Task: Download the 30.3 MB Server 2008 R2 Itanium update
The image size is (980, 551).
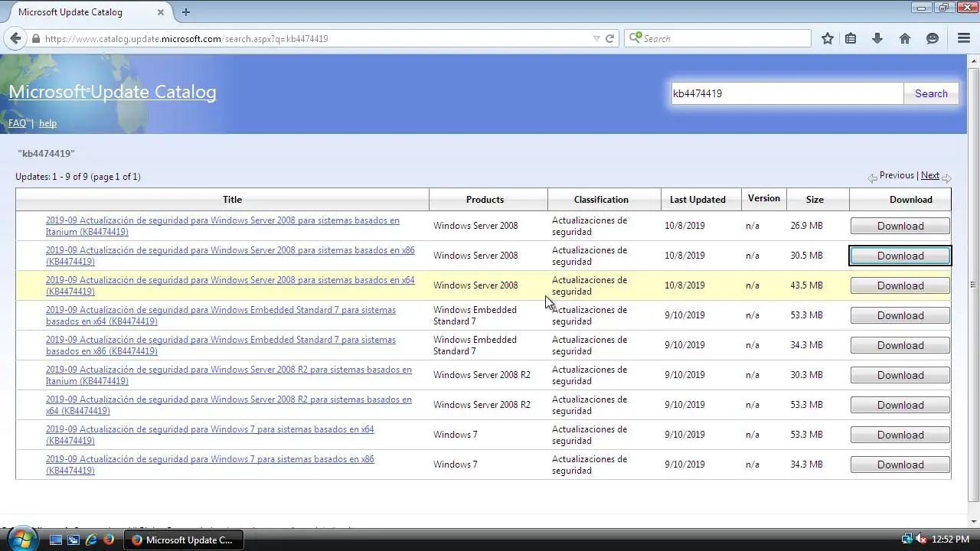Action: click(900, 375)
